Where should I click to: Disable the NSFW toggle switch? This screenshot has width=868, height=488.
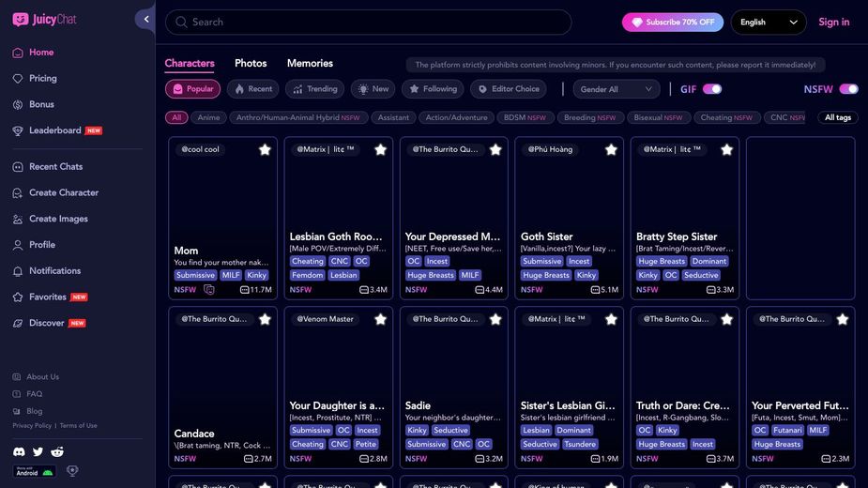pos(848,89)
